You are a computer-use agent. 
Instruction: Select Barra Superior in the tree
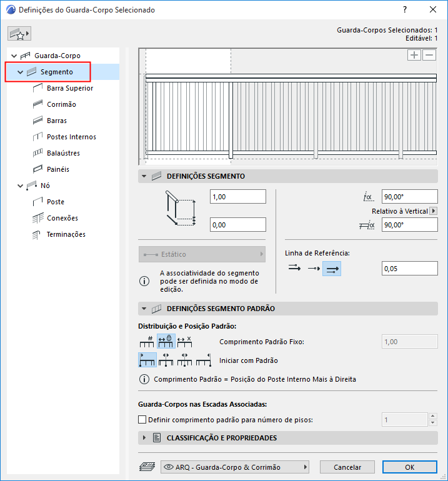pos(70,88)
